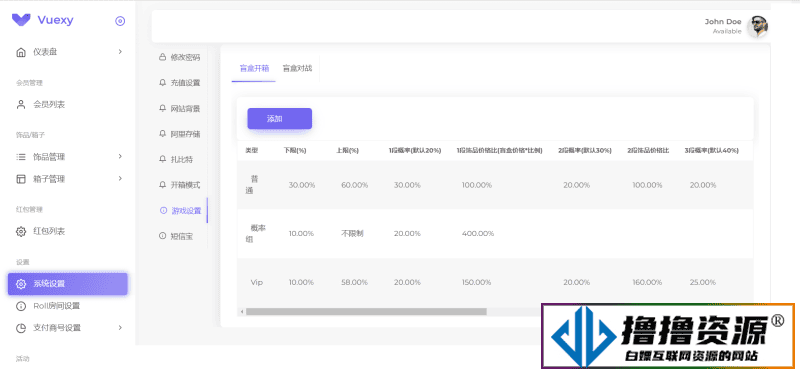Viewport: 800px width, 369px height.
Task: Open the 修改密码 settings section
Action: (x=180, y=57)
